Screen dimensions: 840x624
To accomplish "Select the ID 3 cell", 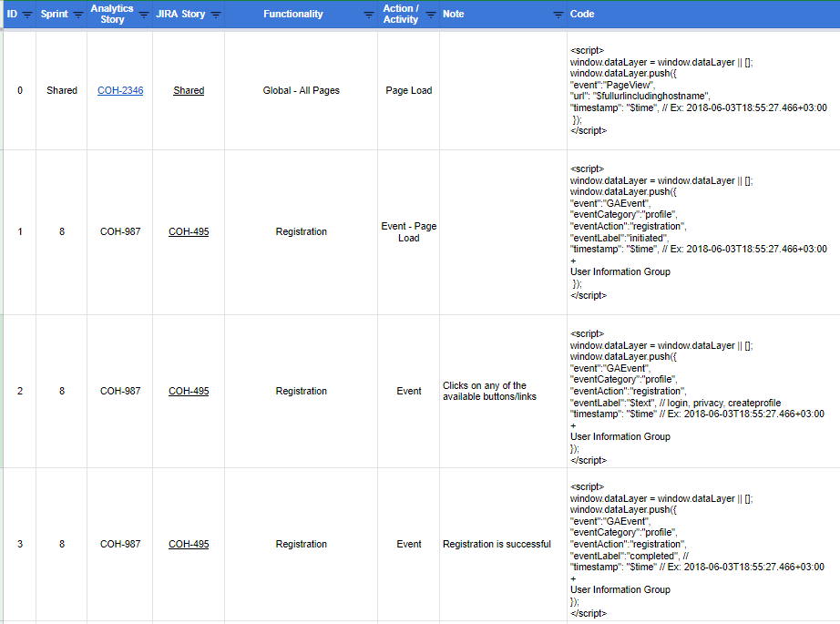I will click(x=20, y=544).
